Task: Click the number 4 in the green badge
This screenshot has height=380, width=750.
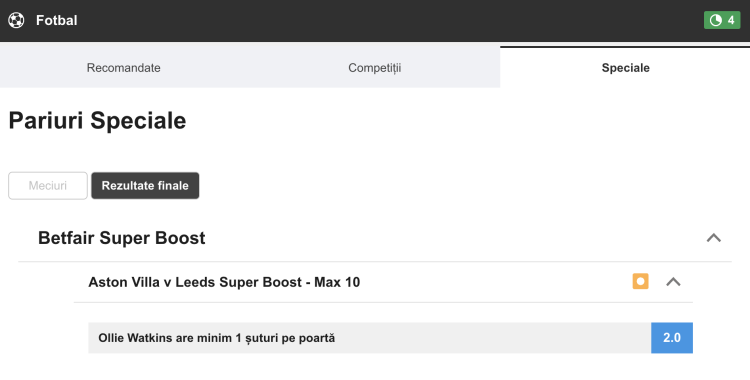Action: pos(731,20)
